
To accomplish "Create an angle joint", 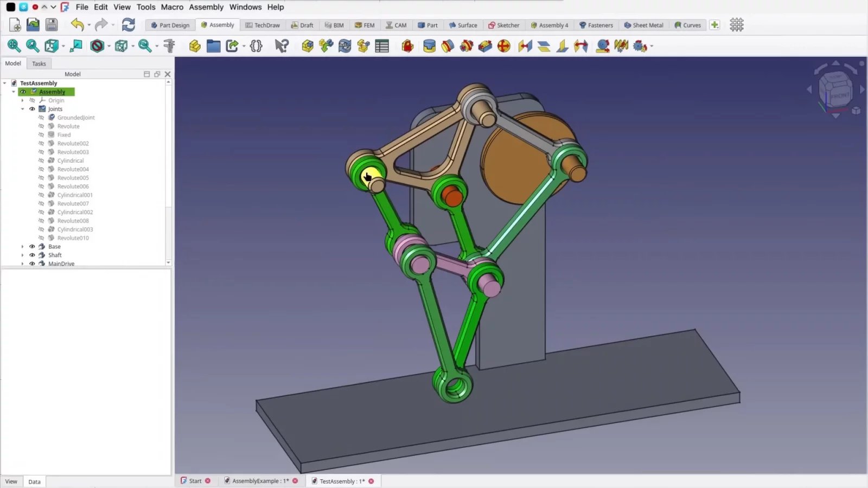I will click(x=581, y=46).
